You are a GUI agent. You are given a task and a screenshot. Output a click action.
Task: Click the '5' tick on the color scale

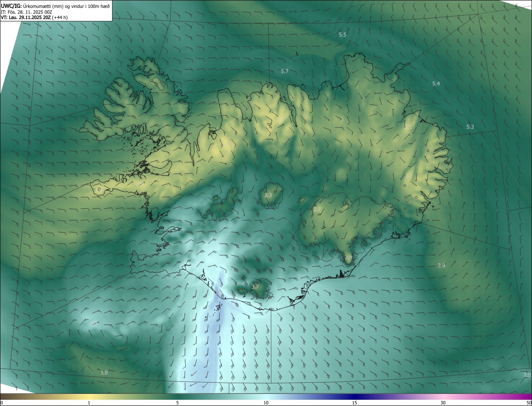[177, 403]
